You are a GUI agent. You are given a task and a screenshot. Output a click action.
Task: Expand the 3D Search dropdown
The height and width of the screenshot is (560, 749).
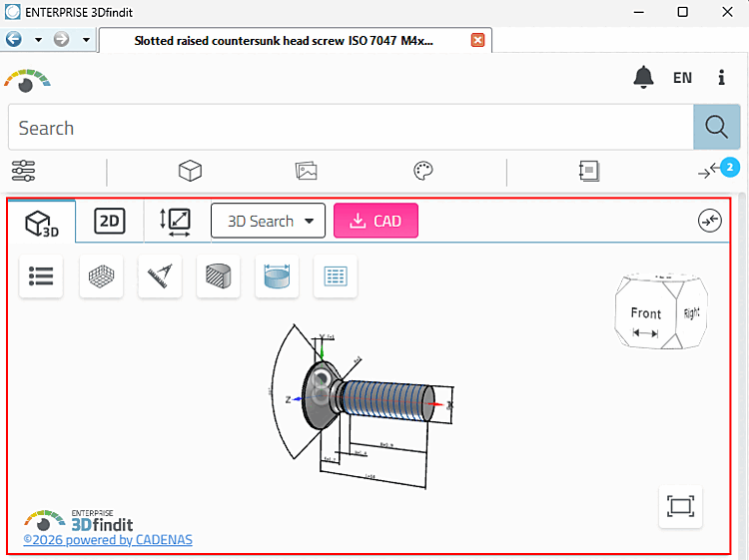[268, 221]
